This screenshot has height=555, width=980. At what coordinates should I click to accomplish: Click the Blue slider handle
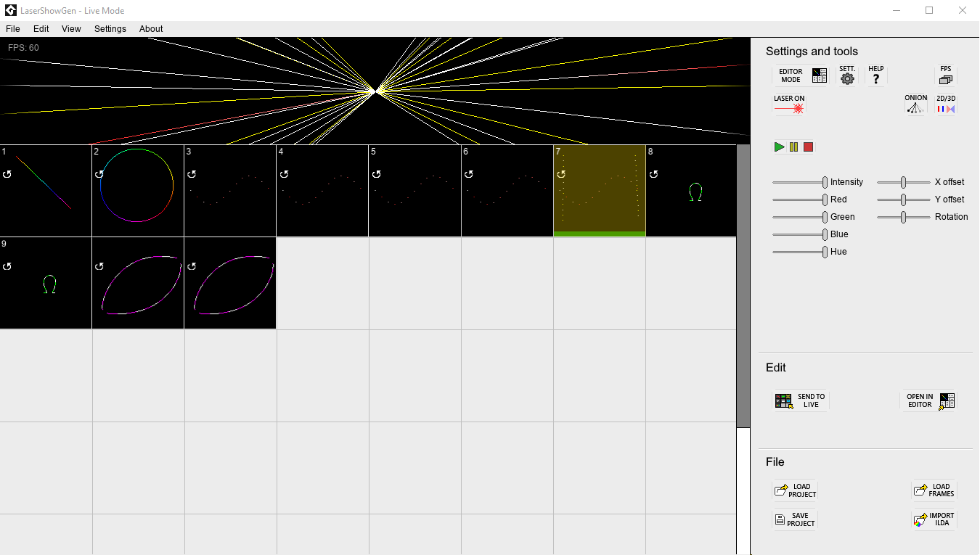coord(825,234)
